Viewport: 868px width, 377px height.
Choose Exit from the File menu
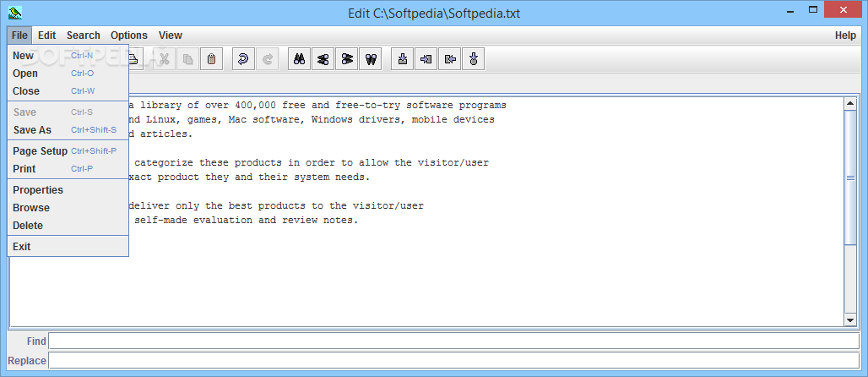tap(68, 246)
